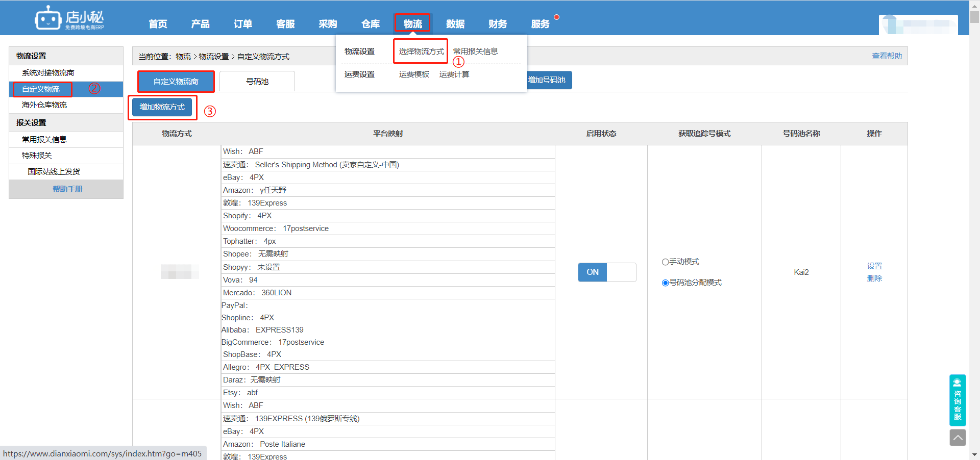The height and width of the screenshot is (460, 980).
Task: Open the 物流 menu
Action: [x=413, y=24]
